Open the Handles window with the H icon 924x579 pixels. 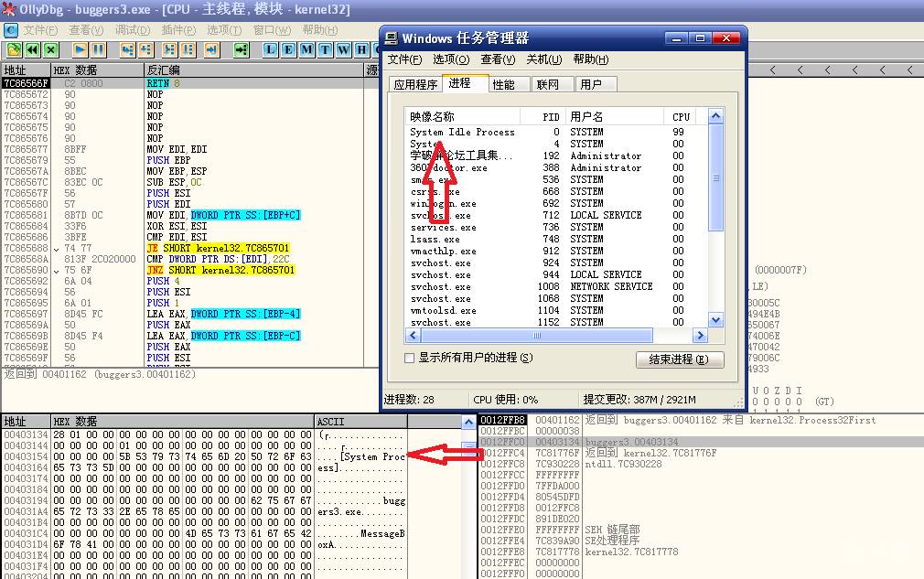click(x=361, y=50)
